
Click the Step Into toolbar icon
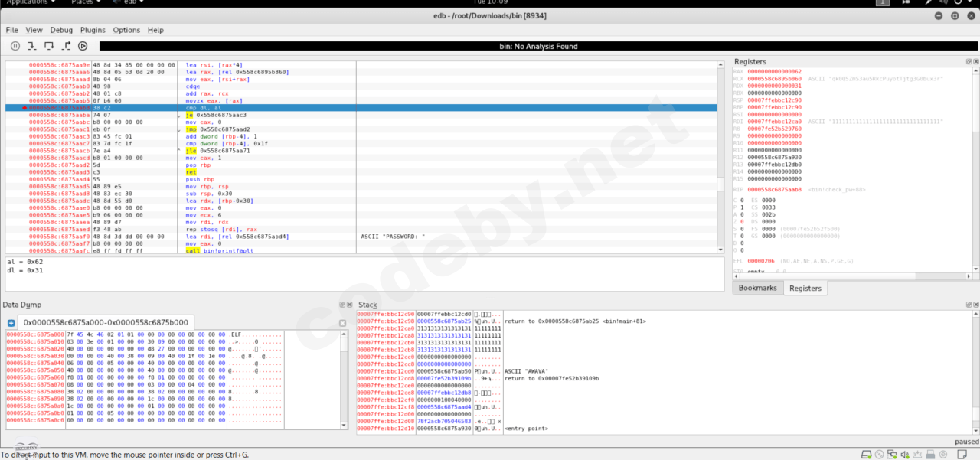[x=32, y=46]
